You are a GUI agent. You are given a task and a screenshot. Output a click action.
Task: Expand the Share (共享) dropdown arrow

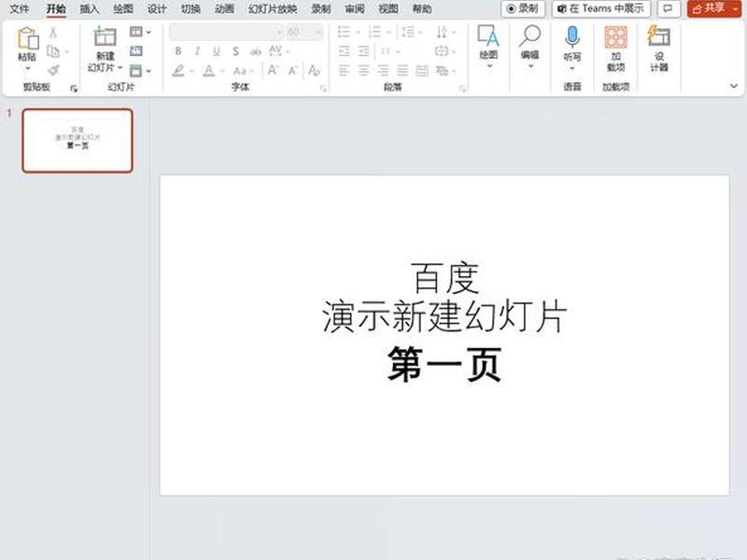[735, 8]
